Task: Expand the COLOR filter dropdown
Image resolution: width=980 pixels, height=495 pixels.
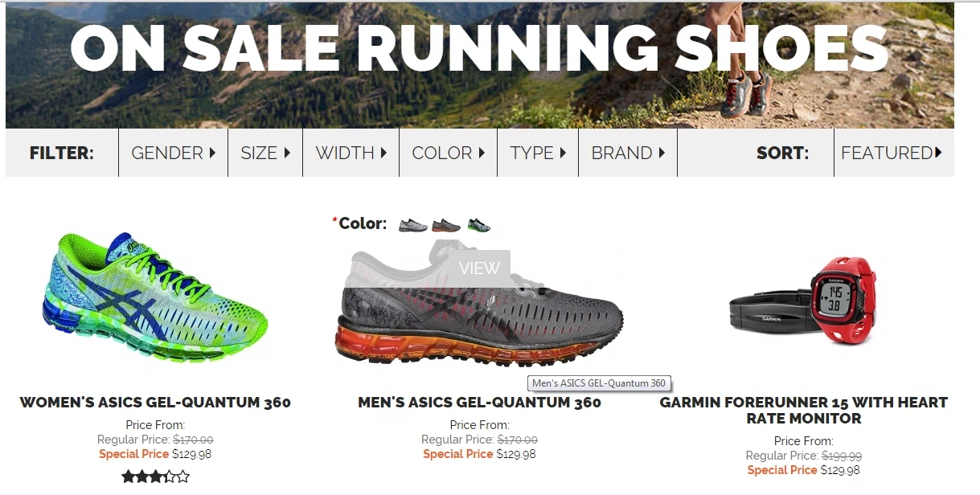Action: [449, 153]
